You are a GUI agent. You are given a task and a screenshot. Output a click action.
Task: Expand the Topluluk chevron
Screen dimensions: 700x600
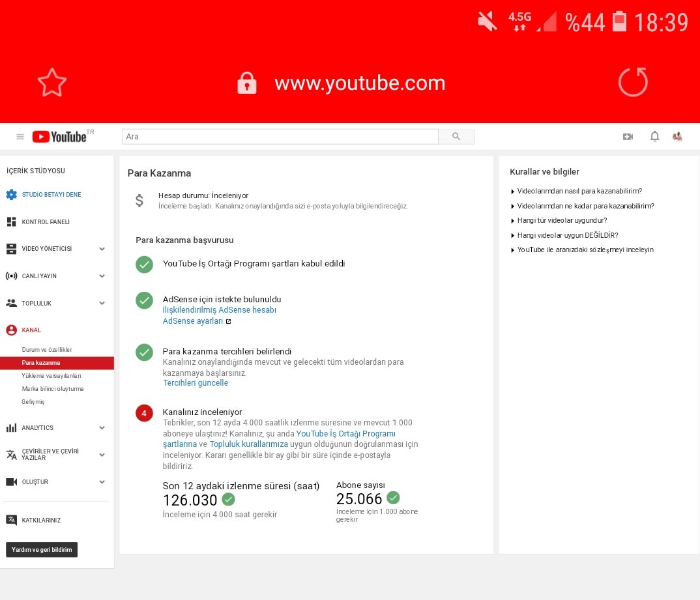point(102,303)
